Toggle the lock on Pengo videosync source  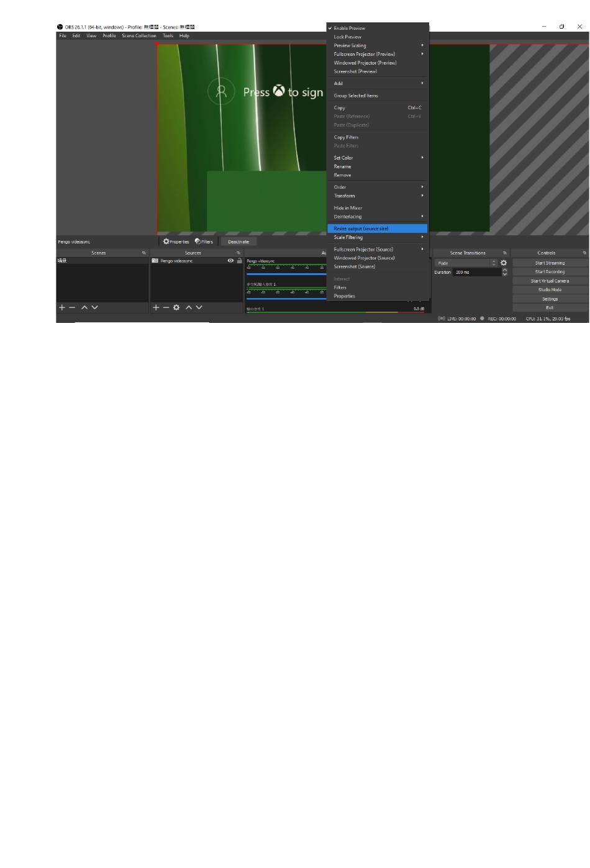[239, 261]
